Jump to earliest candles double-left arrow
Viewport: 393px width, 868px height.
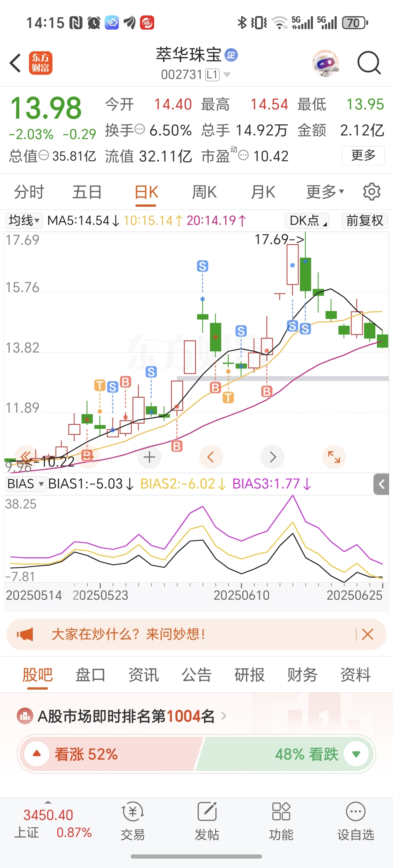click(x=26, y=457)
